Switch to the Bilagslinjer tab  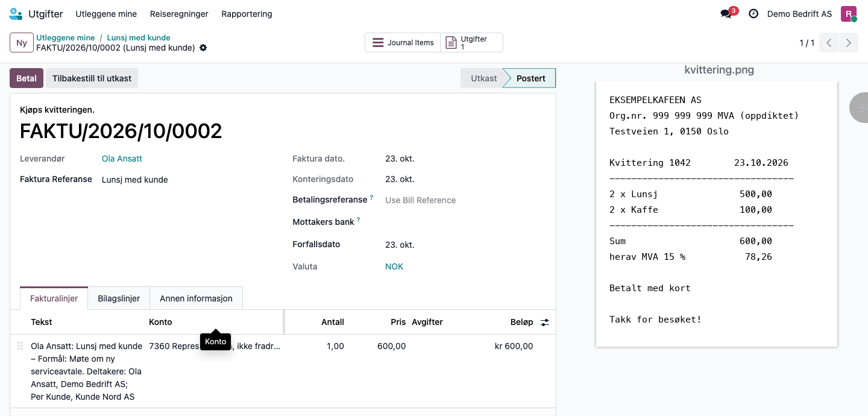119,298
